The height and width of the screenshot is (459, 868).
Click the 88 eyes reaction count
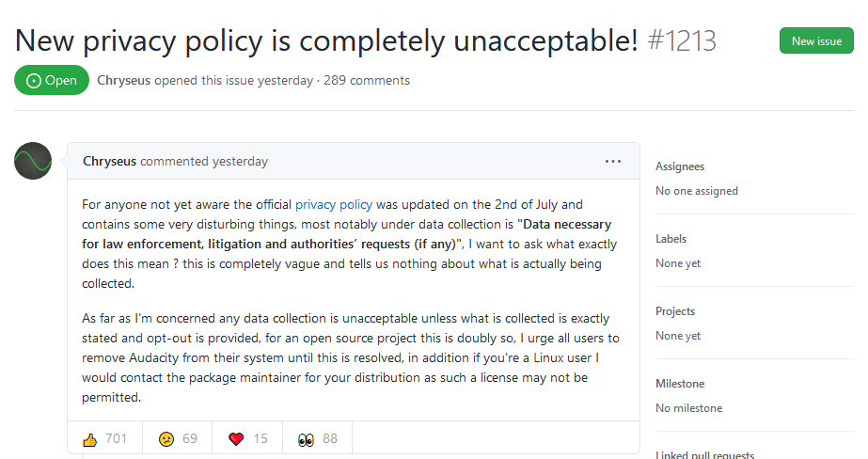tap(330, 439)
